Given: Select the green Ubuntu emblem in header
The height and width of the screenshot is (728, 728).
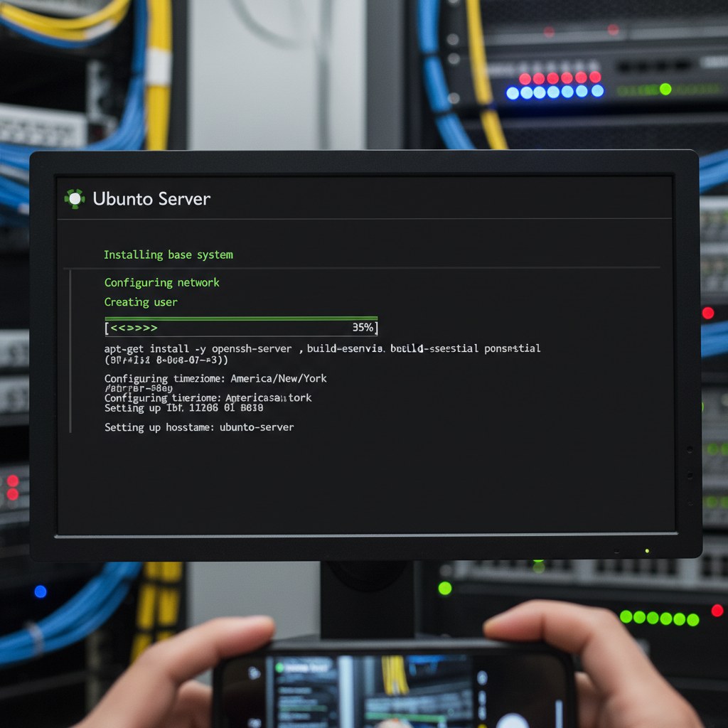Looking at the screenshot, I should 75,198.
